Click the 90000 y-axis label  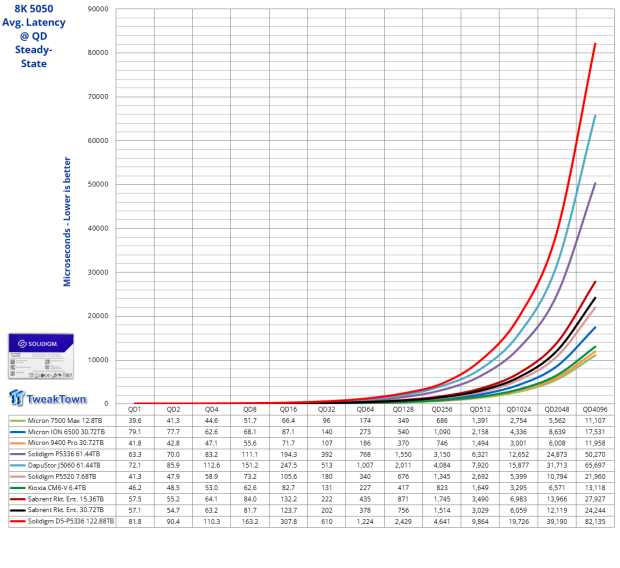(98, 9)
